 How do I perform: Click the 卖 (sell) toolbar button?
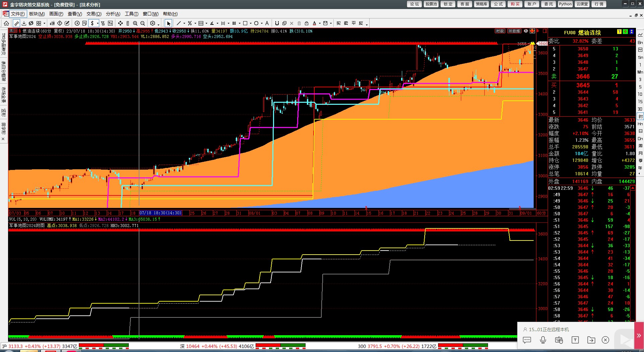(346, 23)
